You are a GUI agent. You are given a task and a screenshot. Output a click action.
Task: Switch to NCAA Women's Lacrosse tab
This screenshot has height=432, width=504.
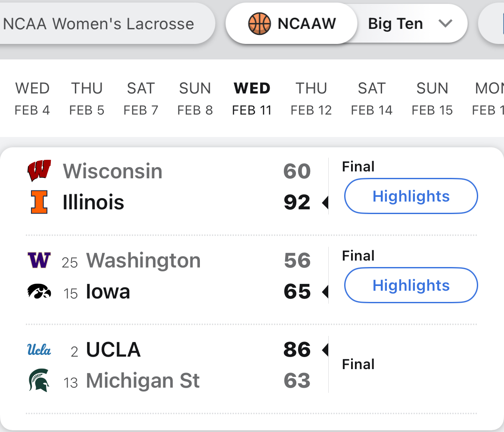[99, 24]
